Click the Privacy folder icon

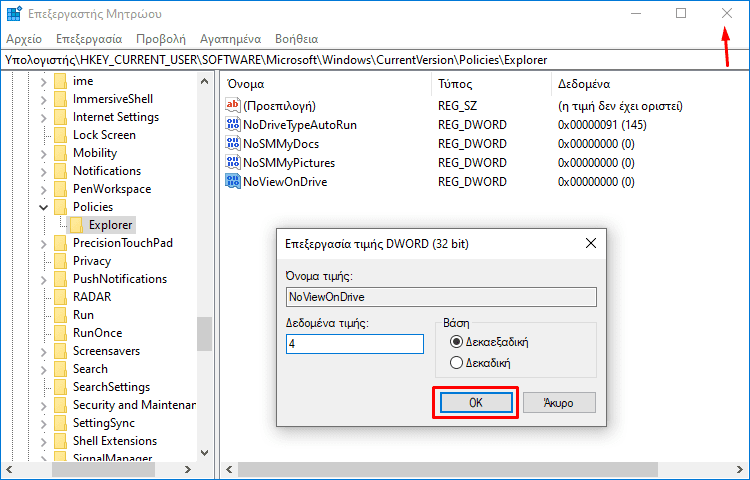60,261
